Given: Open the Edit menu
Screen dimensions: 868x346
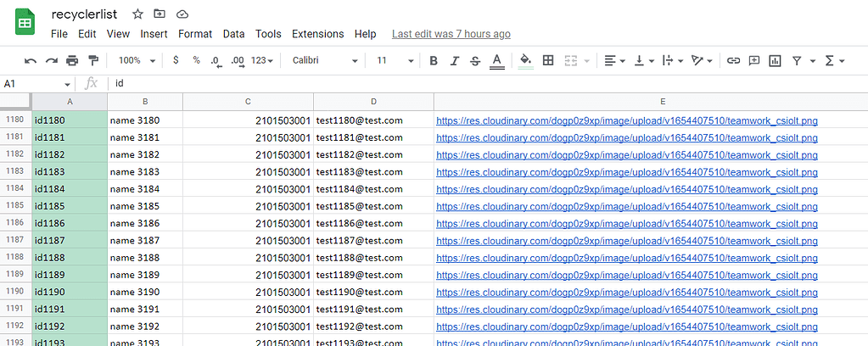Looking at the screenshot, I should point(87,34).
